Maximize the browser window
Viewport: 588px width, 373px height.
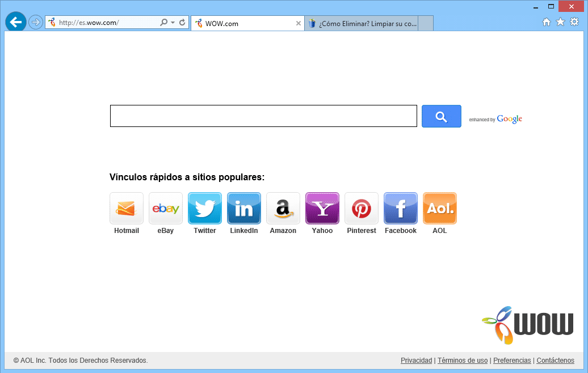551,6
